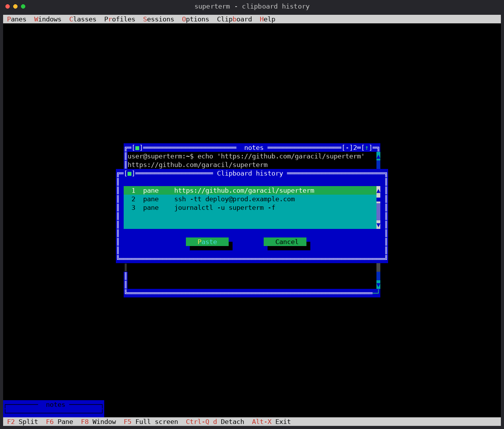
Task: Cancel the Clipboard history dialog
Action: [285, 242]
